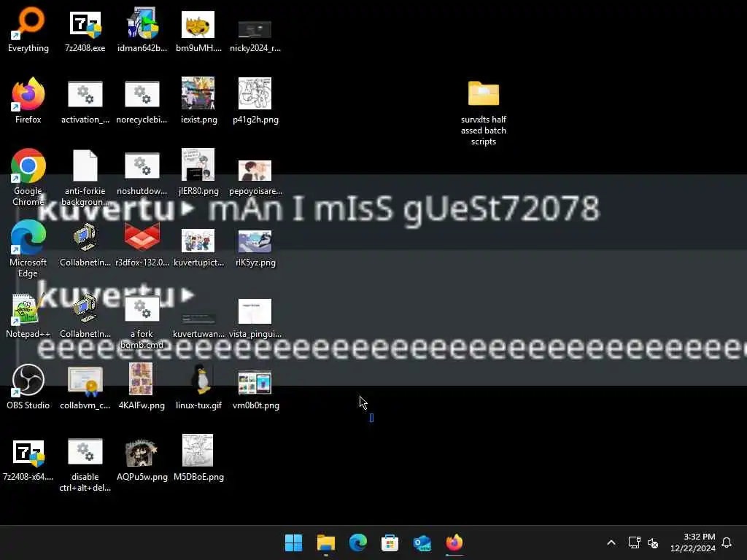Select the iexist.png image file

(x=198, y=101)
